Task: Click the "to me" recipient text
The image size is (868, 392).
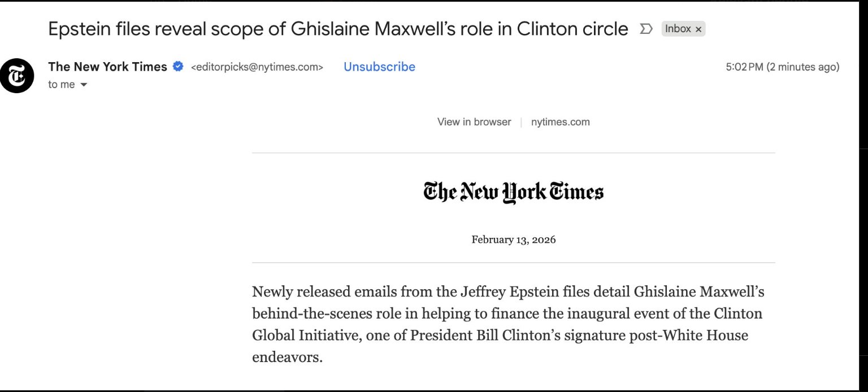Action: coord(61,85)
